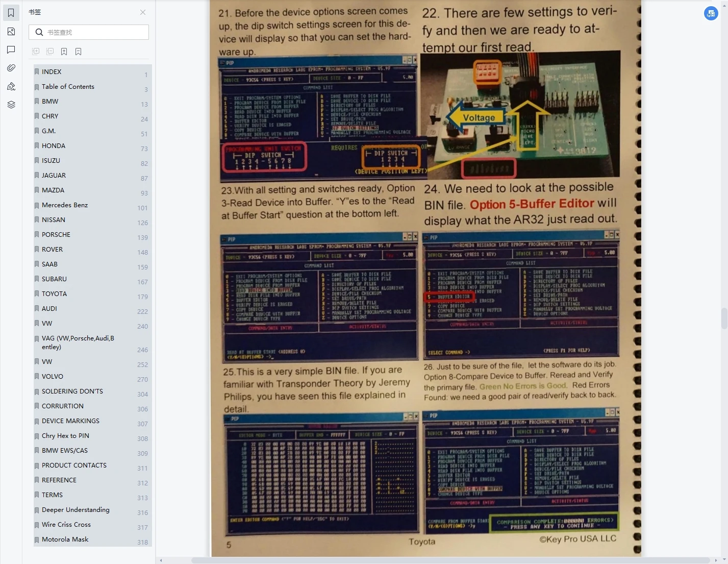
Task: Click the left arrow of horizontal scrollbar
Action: click(x=161, y=560)
